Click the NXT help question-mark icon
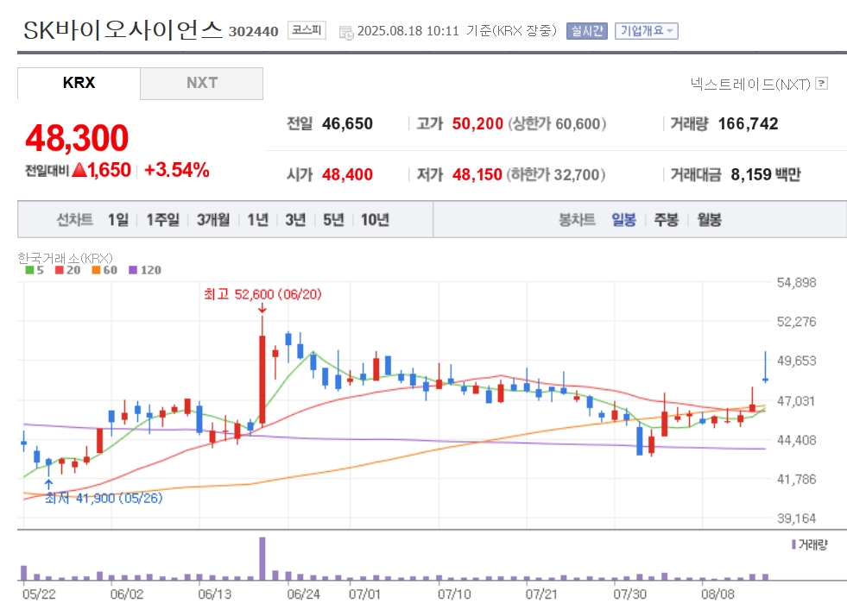The image size is (847, 616). 822,83
